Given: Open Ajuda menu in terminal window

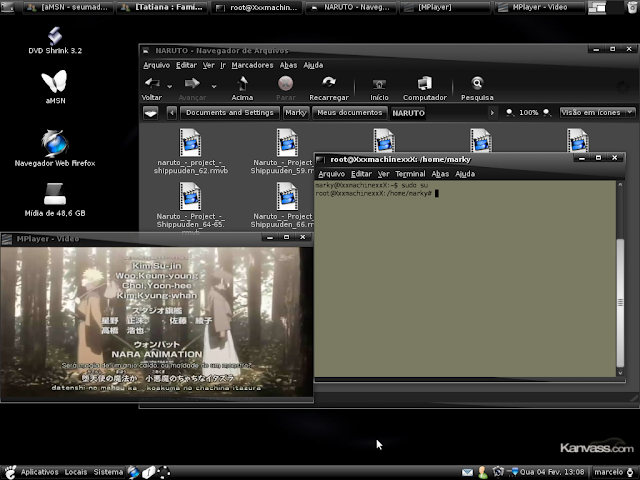Looking at the screenshot, I should click(x=465, y=174).
